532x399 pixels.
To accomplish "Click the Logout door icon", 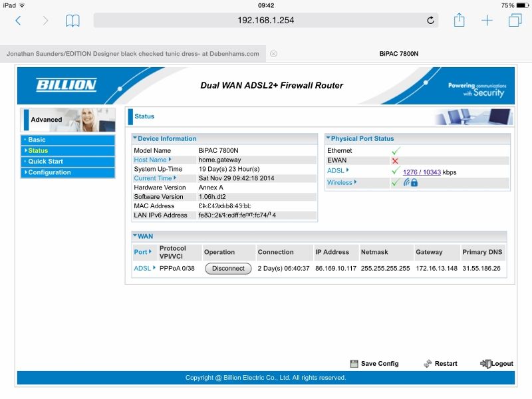I will point(485,364).
